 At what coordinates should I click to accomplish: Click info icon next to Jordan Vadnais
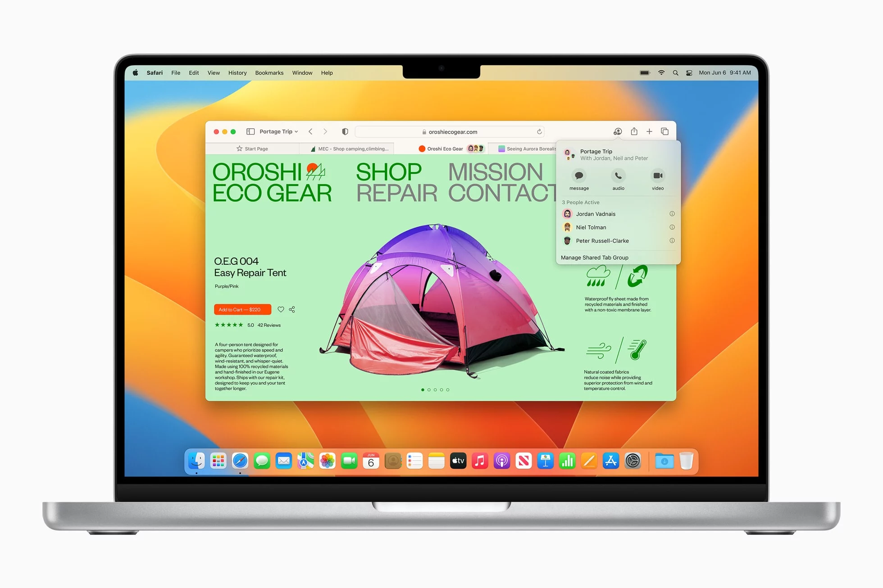pos(672,214)
